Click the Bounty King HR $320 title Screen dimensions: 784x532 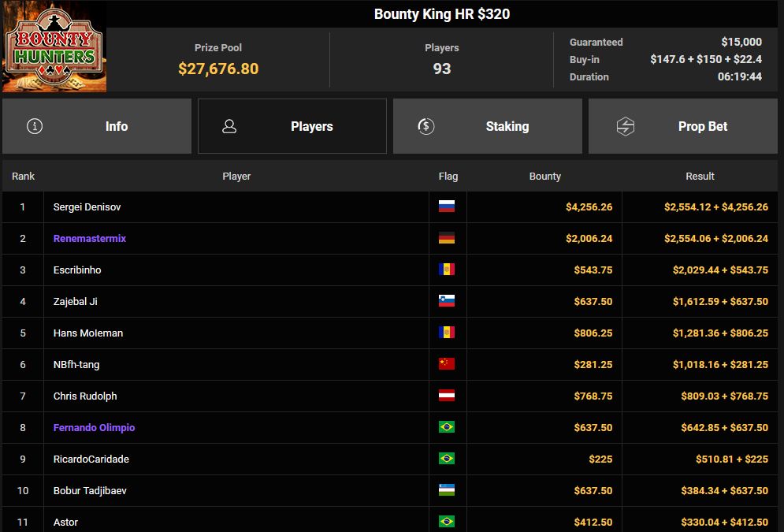point(442,14)
